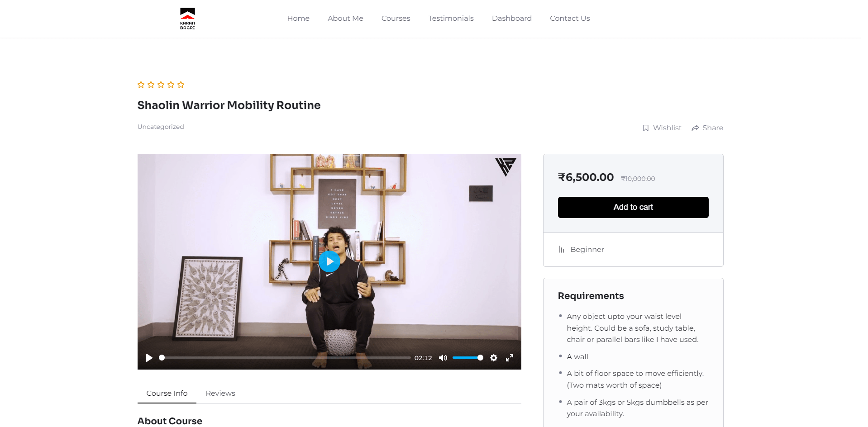Image resolution: width=868 pixels, height=427 pixels.
Task: Click the Share arrow icon
Action: (695, 128)
